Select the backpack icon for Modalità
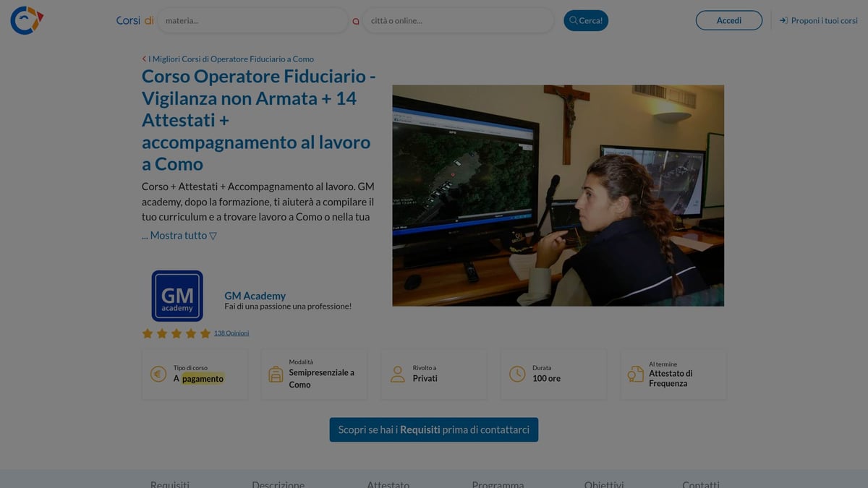The height and width of the screenshot is (488, 868). click(x=276, y=373)
